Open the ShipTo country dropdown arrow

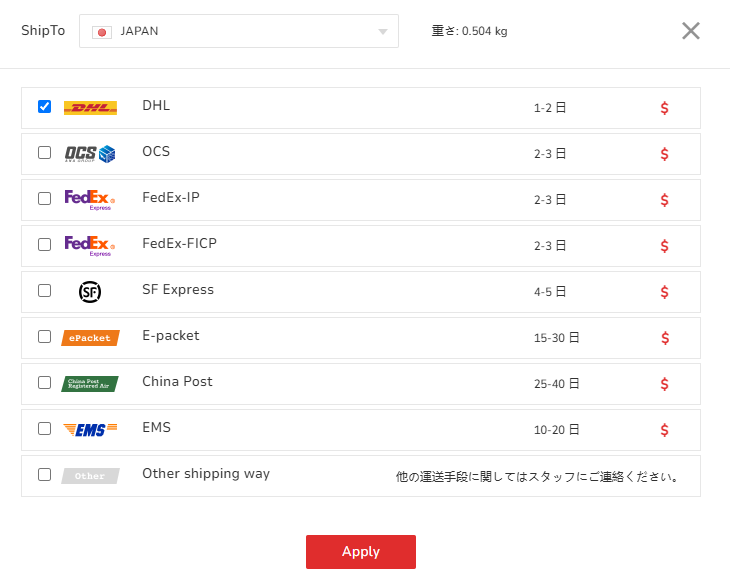pos(382,32)
